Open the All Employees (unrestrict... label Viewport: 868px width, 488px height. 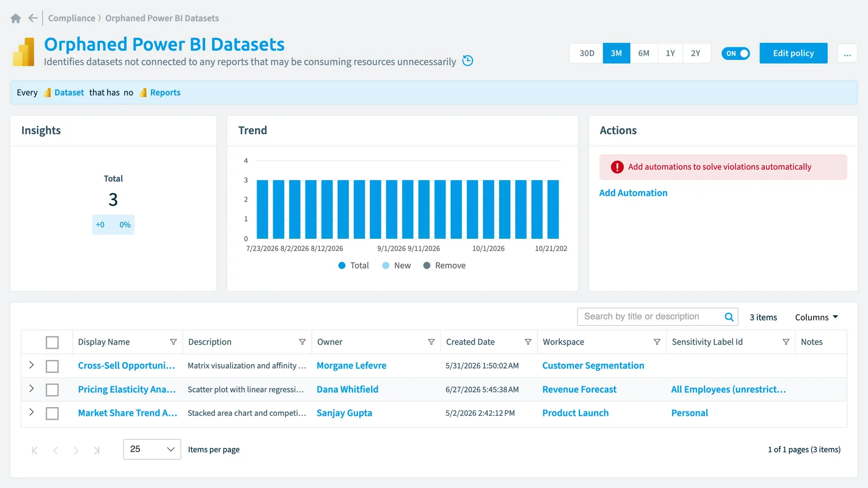[x=729, y=390]
